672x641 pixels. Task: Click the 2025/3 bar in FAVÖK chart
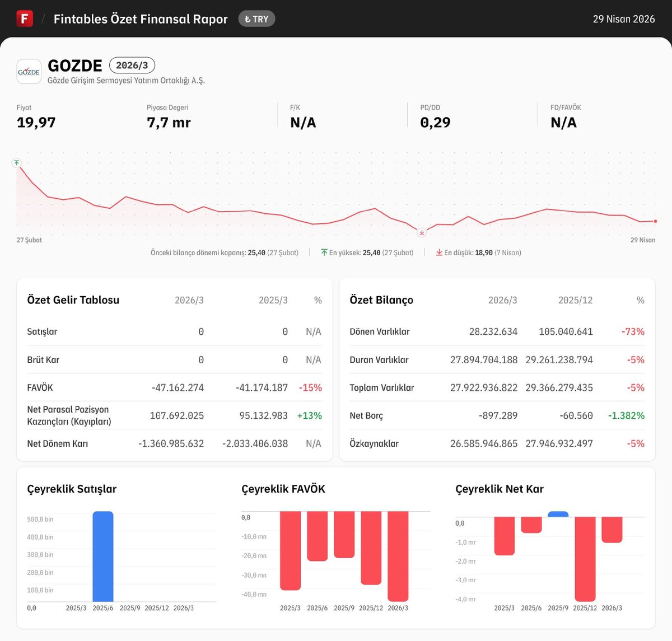point(290,551)
